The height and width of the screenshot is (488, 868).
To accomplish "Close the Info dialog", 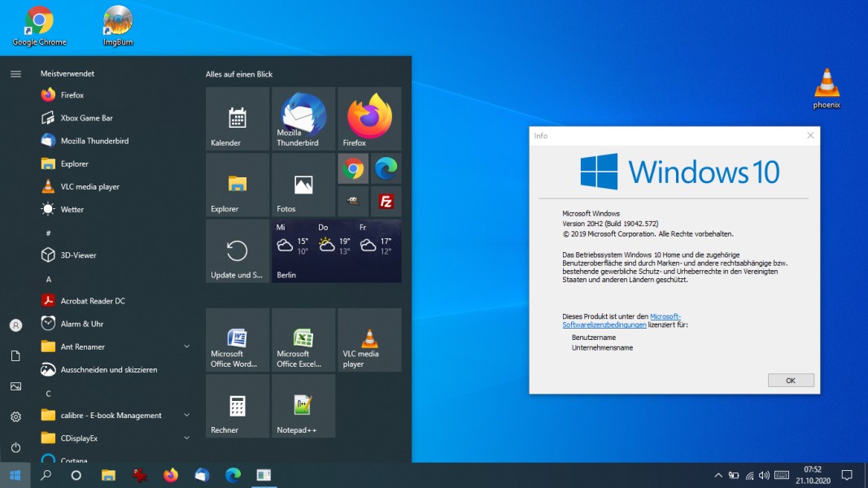I will [x=810, y=136].
